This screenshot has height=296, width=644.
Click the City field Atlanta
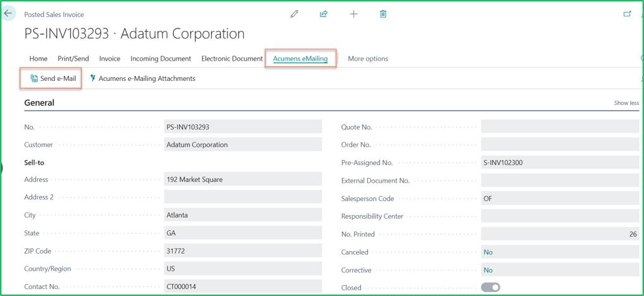coord(243,215)
